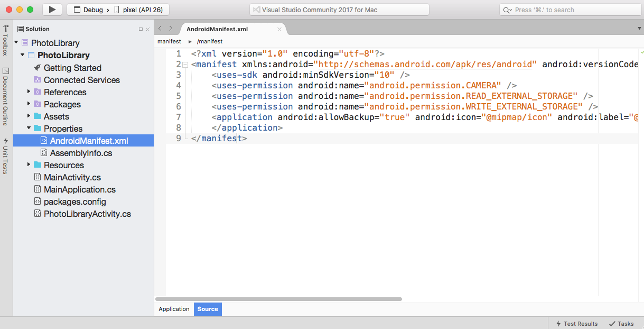Expand the Resources folder
The width and height of the screenshot is (644, 329).
[x=29, y=165]
